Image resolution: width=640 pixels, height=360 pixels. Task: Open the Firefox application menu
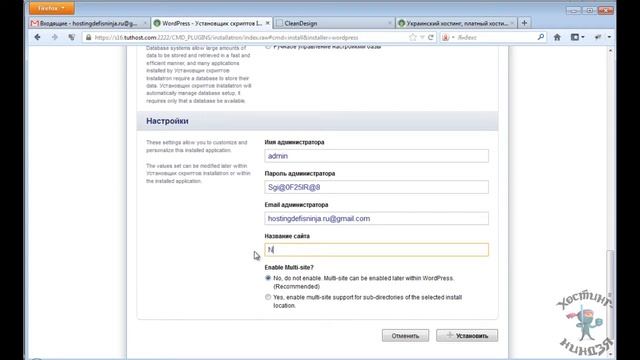(x=51, y=8)
